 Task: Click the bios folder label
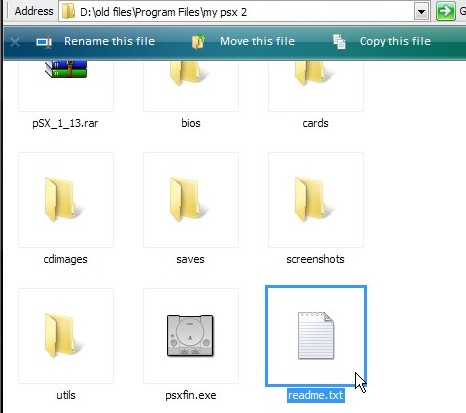pyautogui.click(x=191, y=123)
